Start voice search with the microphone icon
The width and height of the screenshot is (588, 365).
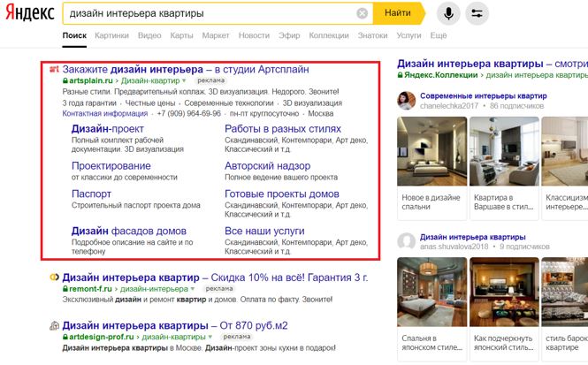448,13
